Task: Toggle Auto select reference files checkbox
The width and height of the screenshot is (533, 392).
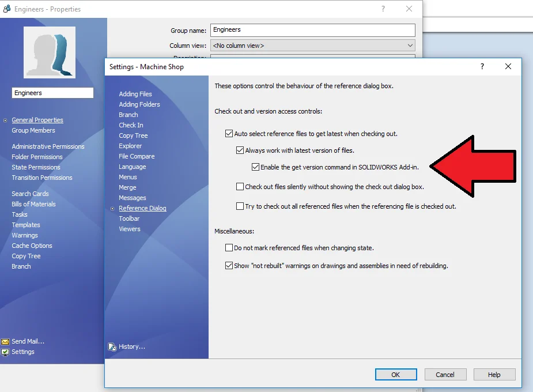Action: click(229, 134)
